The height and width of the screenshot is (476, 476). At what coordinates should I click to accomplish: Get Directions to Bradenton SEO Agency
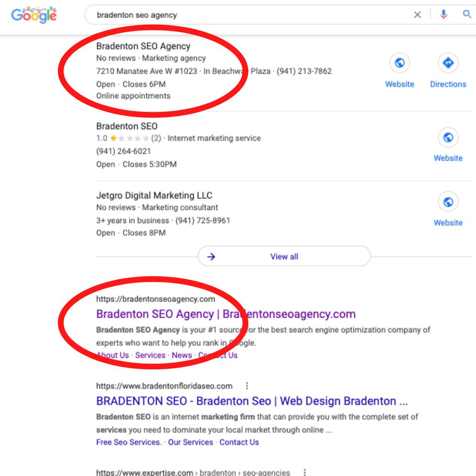point(448,63)
